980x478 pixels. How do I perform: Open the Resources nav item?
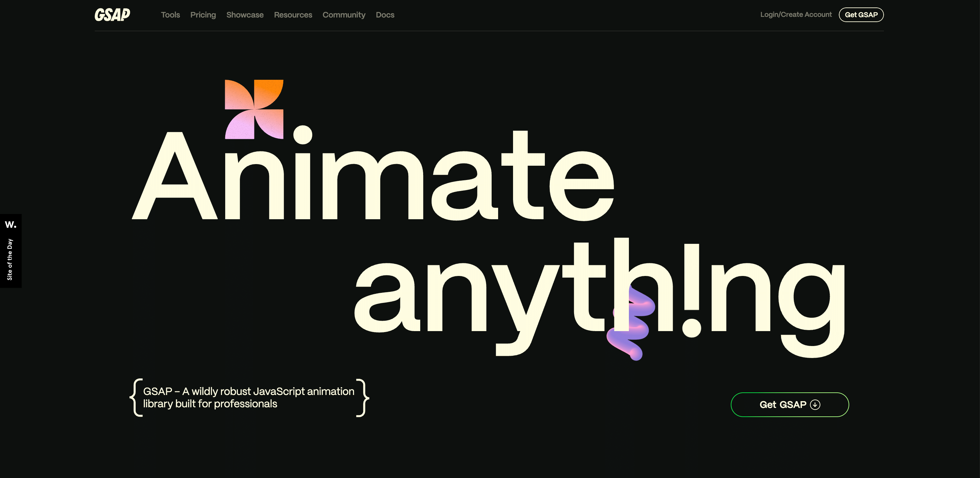[293, 15]
